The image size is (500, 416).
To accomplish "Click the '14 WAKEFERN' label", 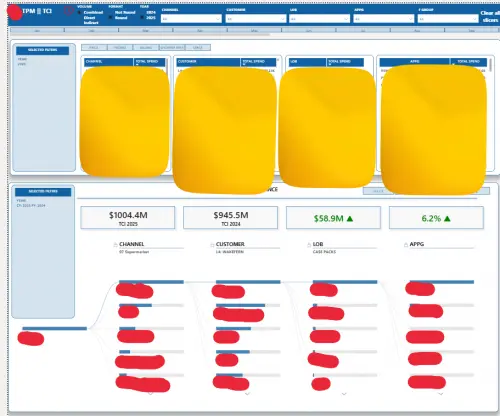I will pyautogui.click(x=230, y=252).
